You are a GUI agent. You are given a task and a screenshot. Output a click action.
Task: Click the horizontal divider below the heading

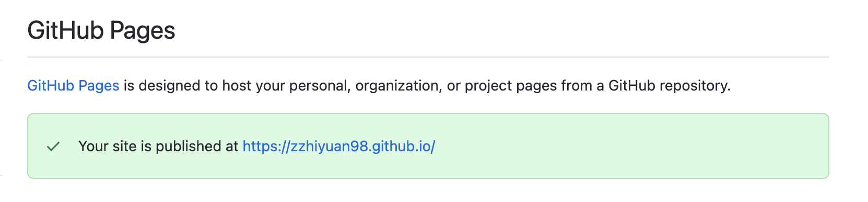428,57
